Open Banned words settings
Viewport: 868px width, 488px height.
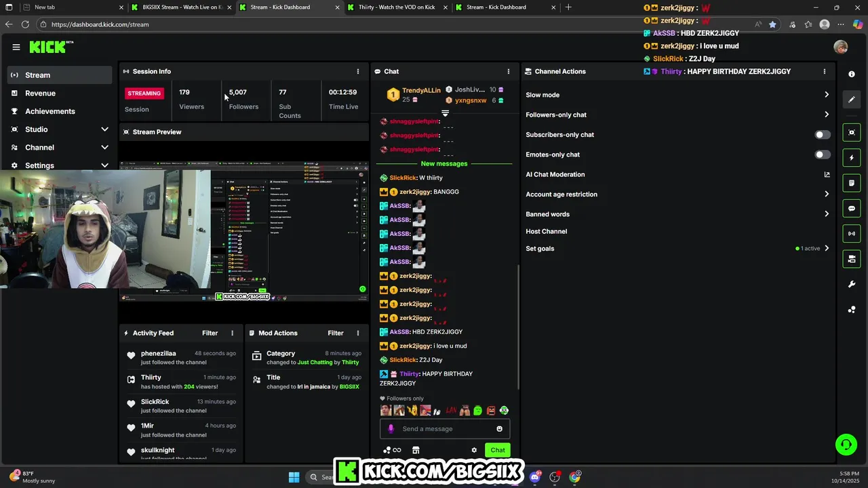tap(677, 214)
